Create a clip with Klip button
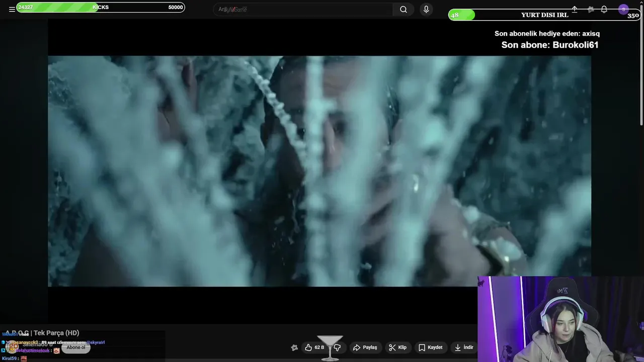Viewport: 644px width, 362px height. pyautogui.click(x=397, y=347)
